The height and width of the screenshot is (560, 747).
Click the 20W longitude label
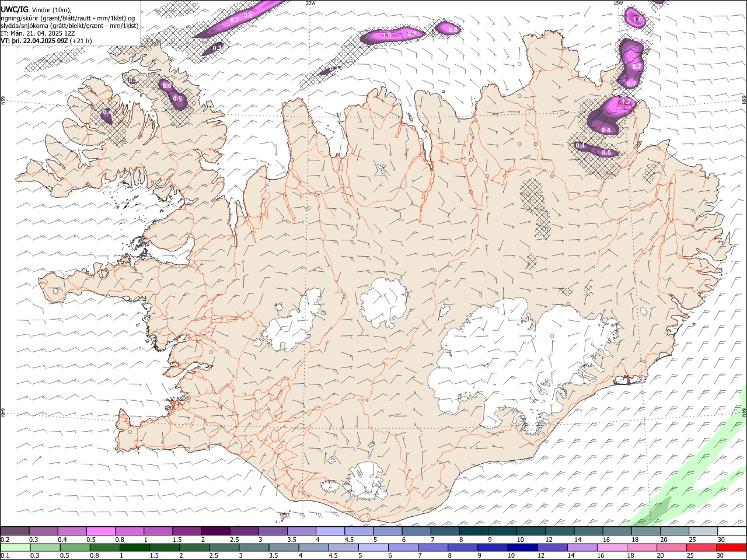tap(310, 3)
